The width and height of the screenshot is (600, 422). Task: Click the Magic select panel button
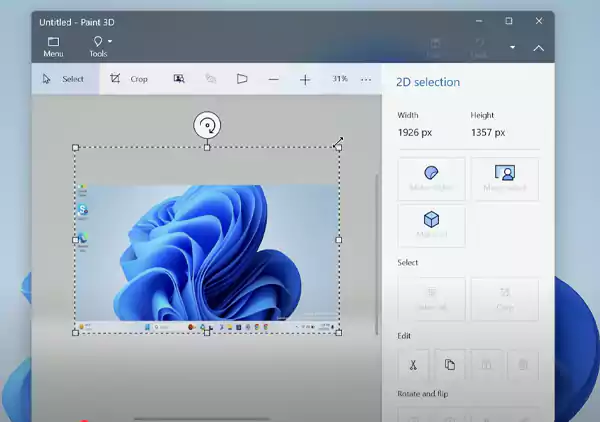coord(505,179)
